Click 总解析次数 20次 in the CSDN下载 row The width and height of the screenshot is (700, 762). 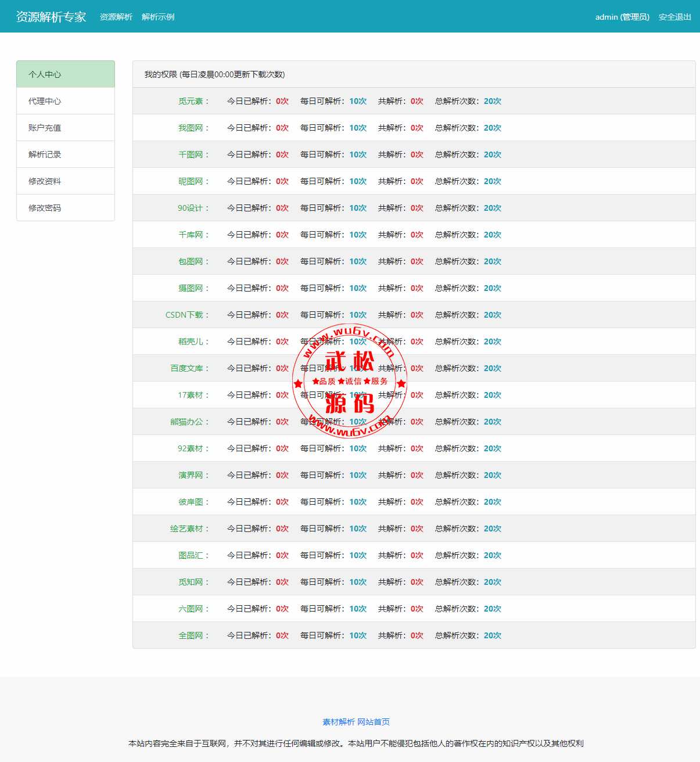pyautogui.click(x=468, y=315)
